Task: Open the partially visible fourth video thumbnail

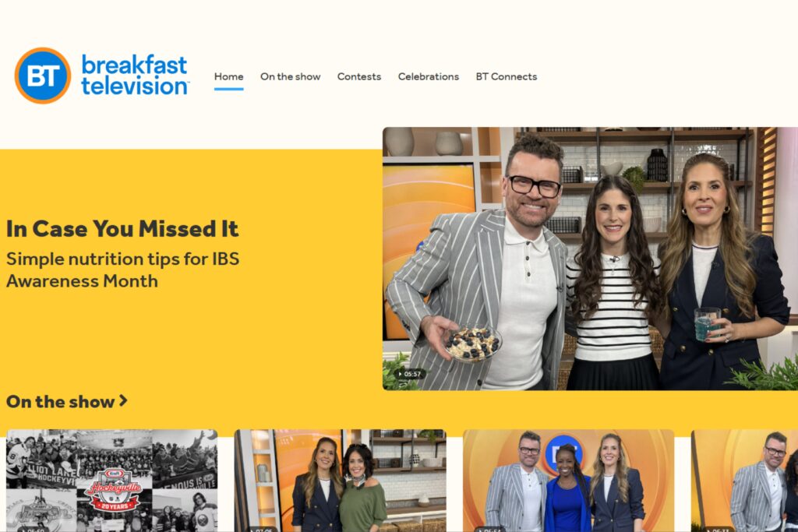Action: click(744, 481)
